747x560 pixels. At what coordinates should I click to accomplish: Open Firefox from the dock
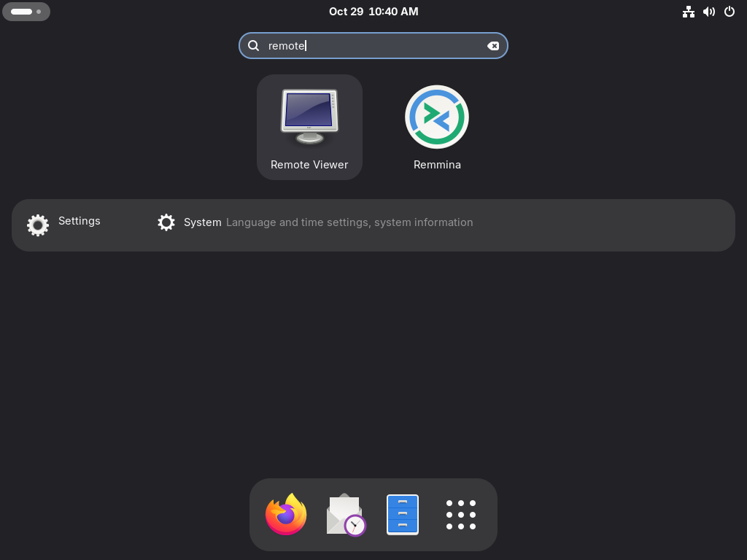point(286,515)
